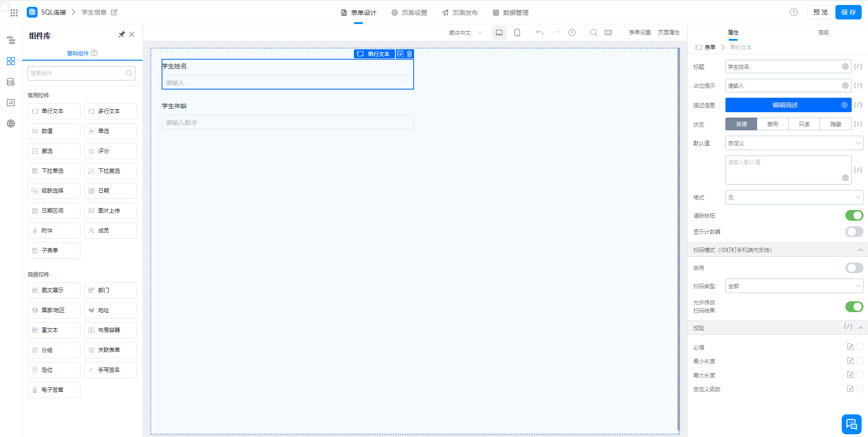
Task: Click the search magnifier in toolbar
Action: pos(594,33)
